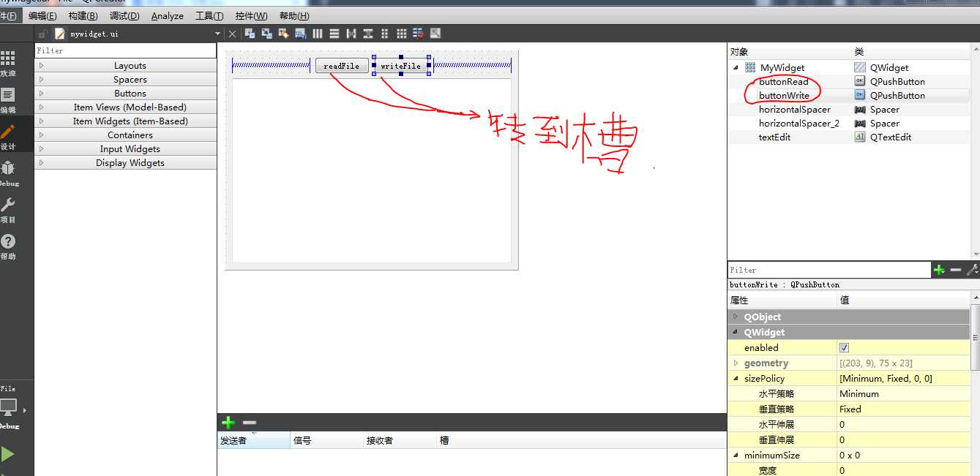Apply Lay Out Horizontally from toolbar
Viewport: 980px width, 476px height.
pyautogui.click(x=318, y=34)
